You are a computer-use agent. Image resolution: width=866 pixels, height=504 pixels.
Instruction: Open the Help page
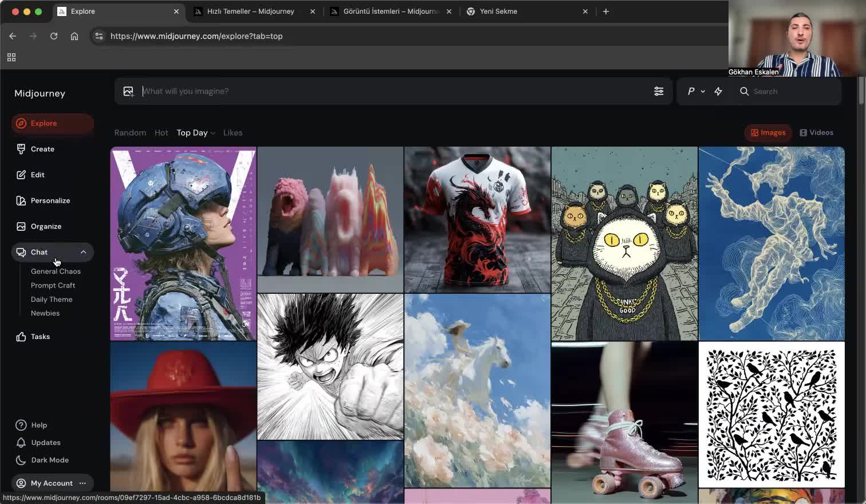tap(32, 425)
